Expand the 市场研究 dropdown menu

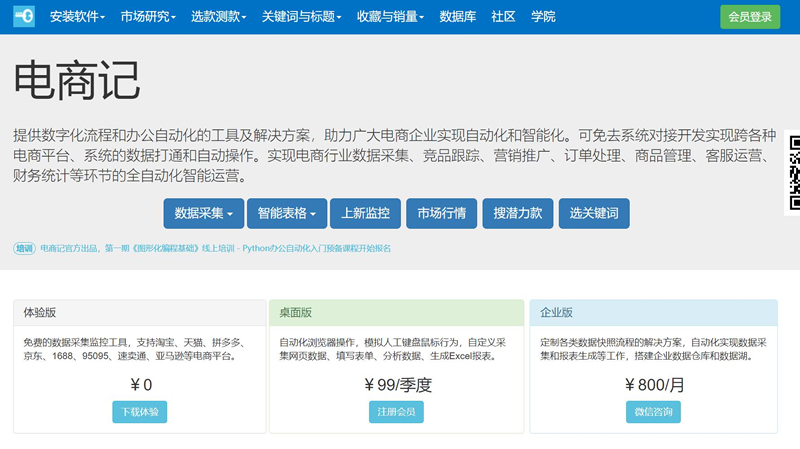point(148,17)
